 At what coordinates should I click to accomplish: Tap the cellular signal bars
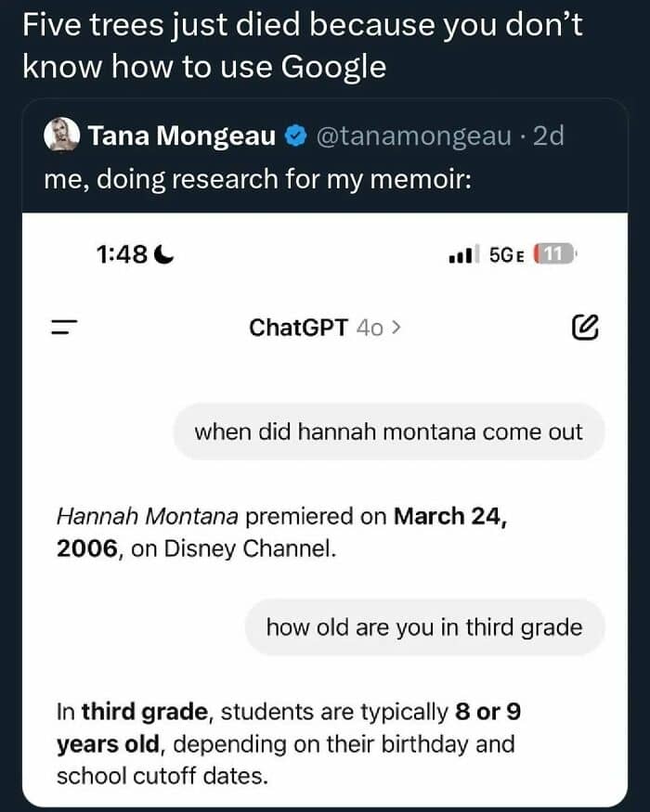pos(461,254)
